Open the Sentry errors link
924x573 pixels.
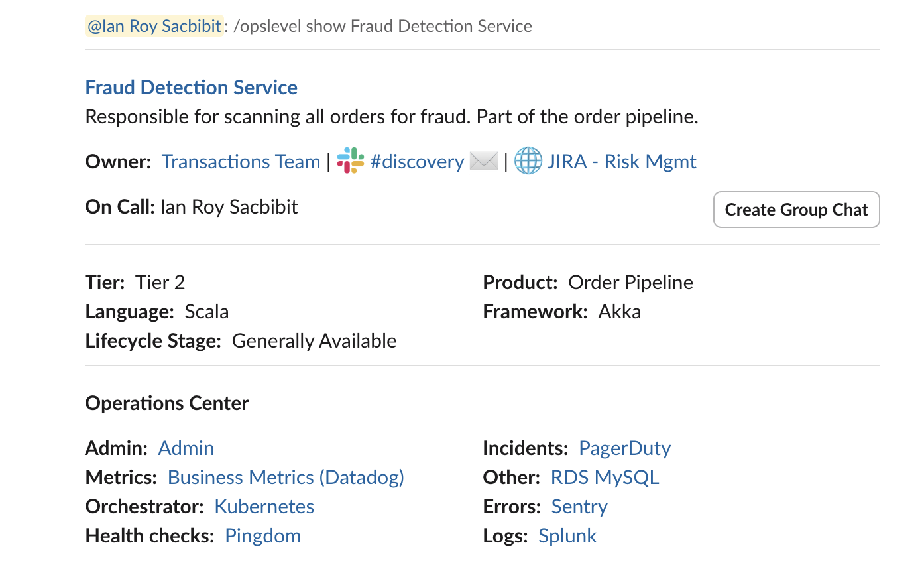click(x=579, y=507)
